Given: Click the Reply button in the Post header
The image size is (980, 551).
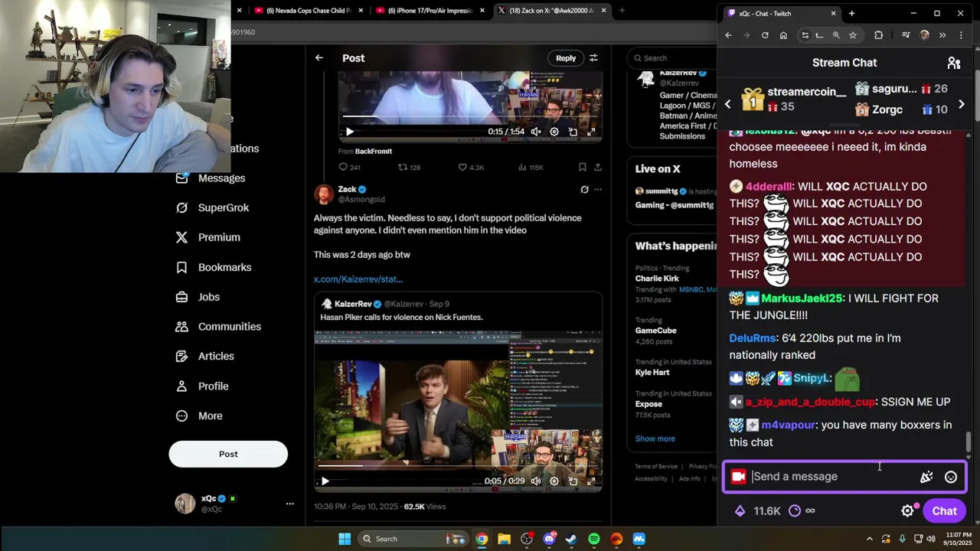Looking at the screenshot, I should tap(566, 58).
